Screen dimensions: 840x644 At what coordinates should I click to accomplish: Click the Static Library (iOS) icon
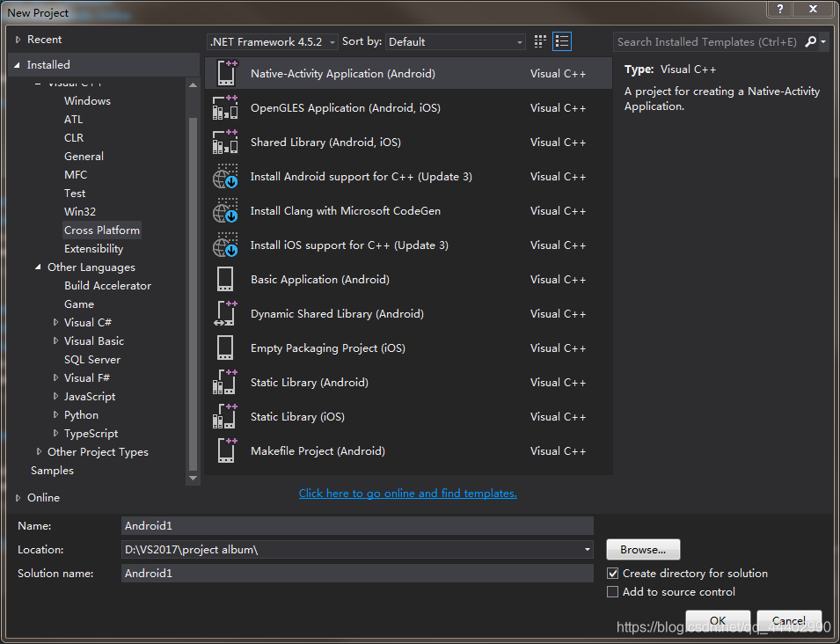pyautogui.click(x=225, y=416)
